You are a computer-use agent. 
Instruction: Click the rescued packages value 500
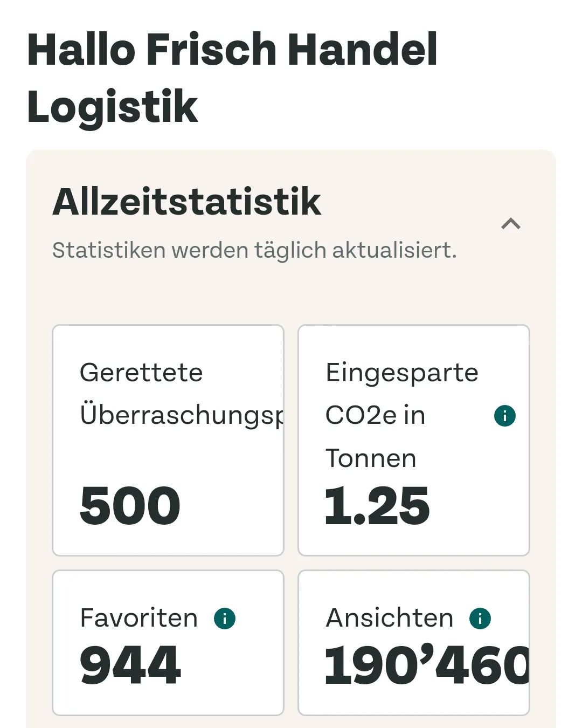[130, 505]
